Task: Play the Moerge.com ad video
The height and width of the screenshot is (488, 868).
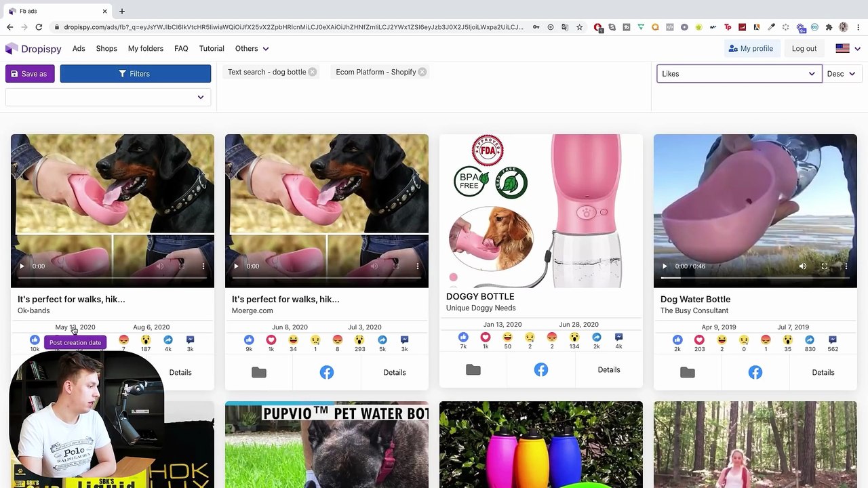Action: (x=236, y=266)
